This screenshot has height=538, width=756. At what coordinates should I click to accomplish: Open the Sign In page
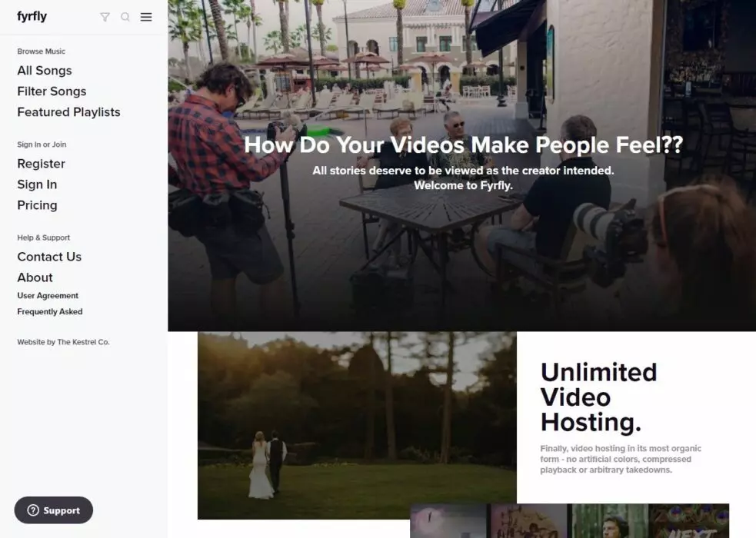tap(37, 184)
